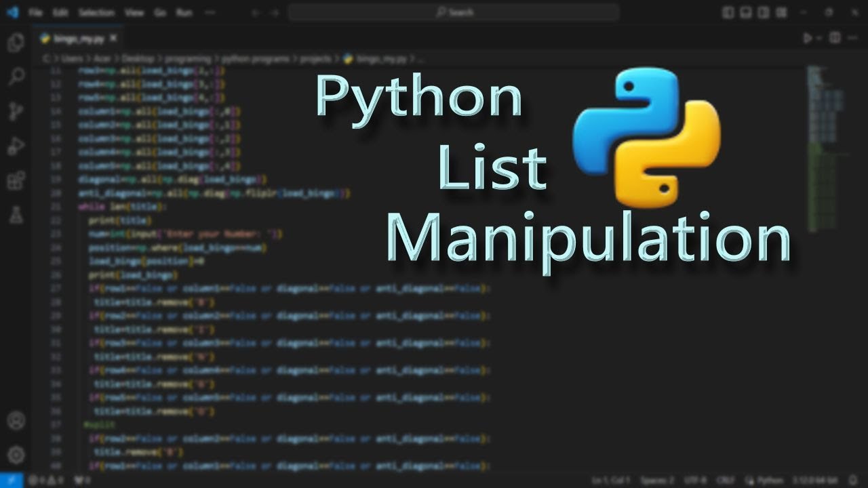Toggle the secondary side bar layout icon

tap(764, 12)
